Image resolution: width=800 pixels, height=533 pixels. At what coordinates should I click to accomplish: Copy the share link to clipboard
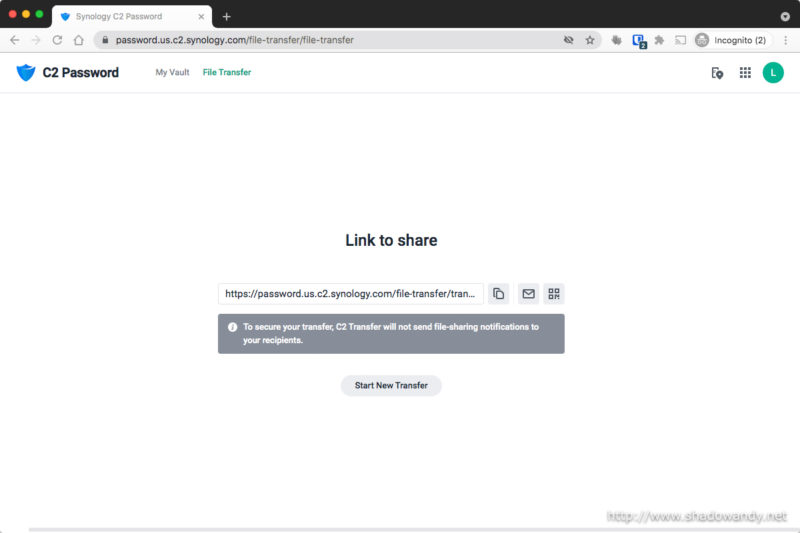[498, 294]
